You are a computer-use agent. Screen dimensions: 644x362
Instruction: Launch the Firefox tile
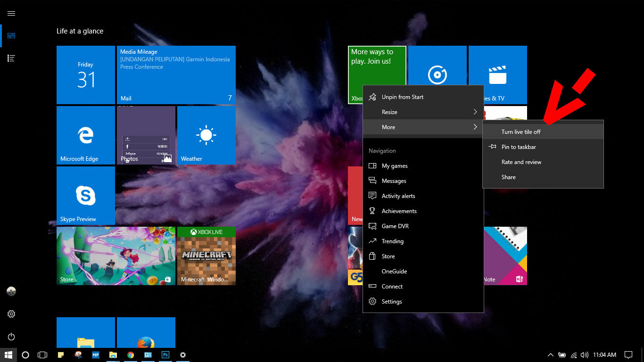146,332
